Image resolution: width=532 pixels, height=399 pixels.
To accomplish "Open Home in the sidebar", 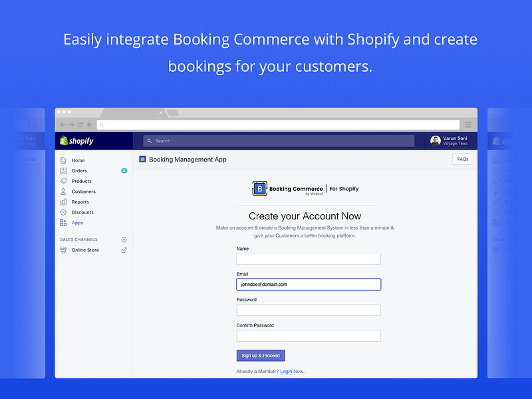I will 78,160.
